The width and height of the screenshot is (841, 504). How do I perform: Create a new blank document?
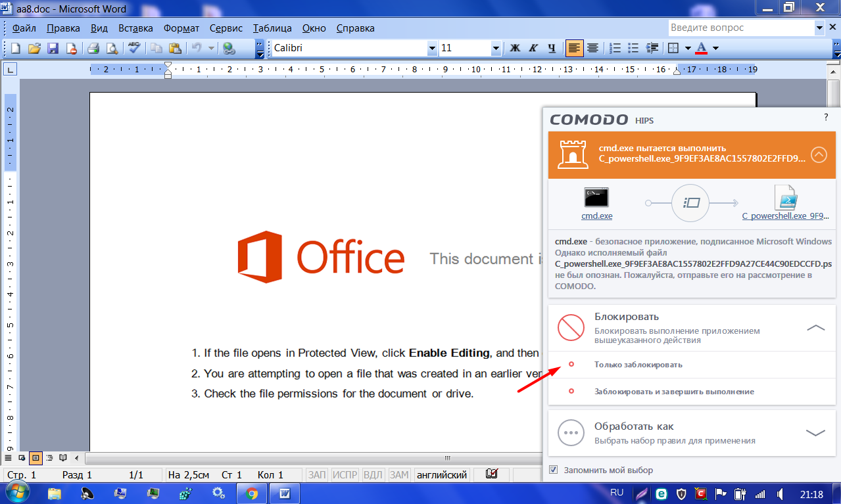[x=16, y=48]
